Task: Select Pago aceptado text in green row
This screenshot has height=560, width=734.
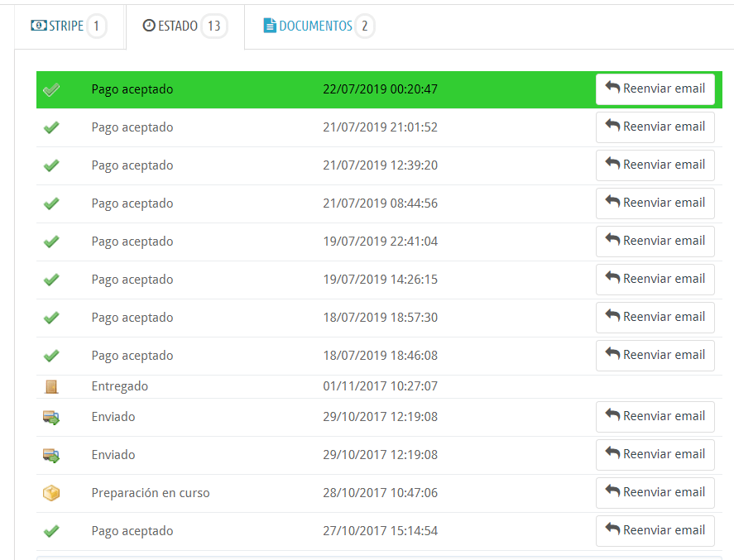Action: click(132, 90)
